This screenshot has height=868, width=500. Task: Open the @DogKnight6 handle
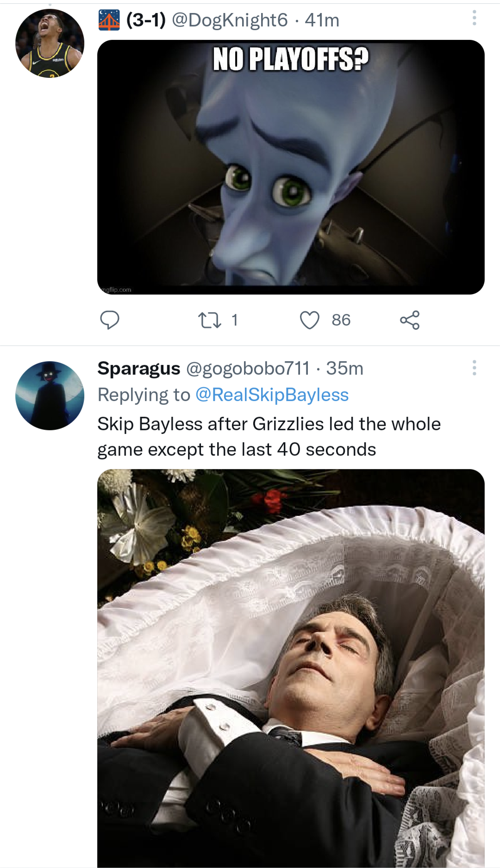230,20
